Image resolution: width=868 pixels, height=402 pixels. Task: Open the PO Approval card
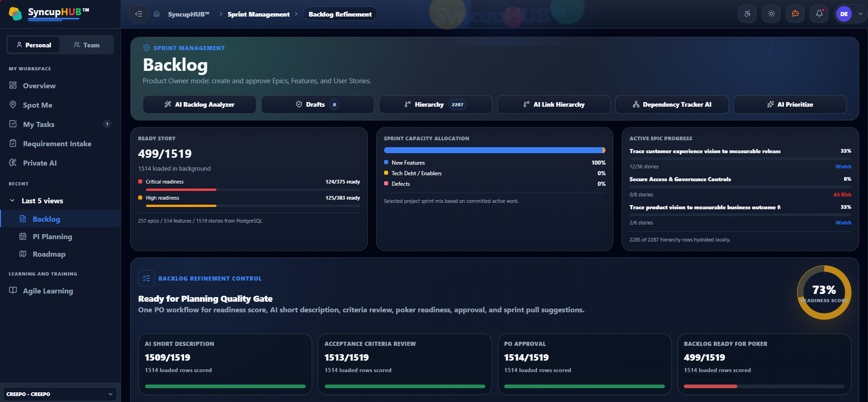[x=585, y=364]
